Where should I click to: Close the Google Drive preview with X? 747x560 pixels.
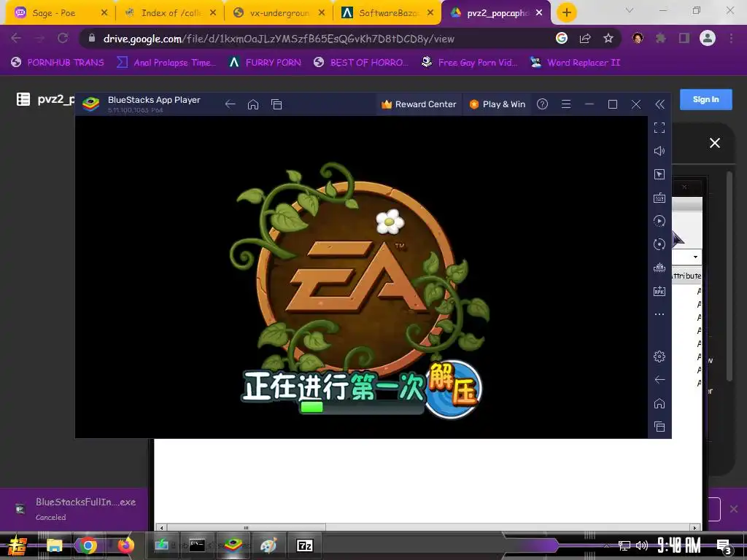(715, 143)
